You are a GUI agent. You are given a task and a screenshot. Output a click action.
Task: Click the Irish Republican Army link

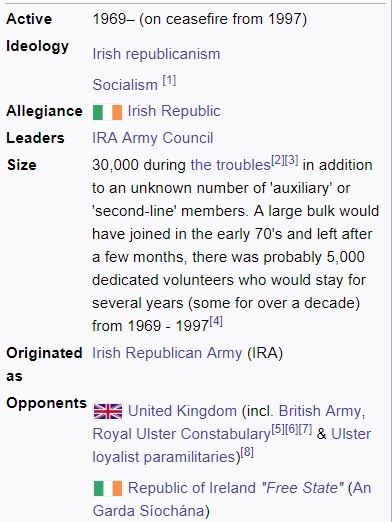click(x=167, y=353)
